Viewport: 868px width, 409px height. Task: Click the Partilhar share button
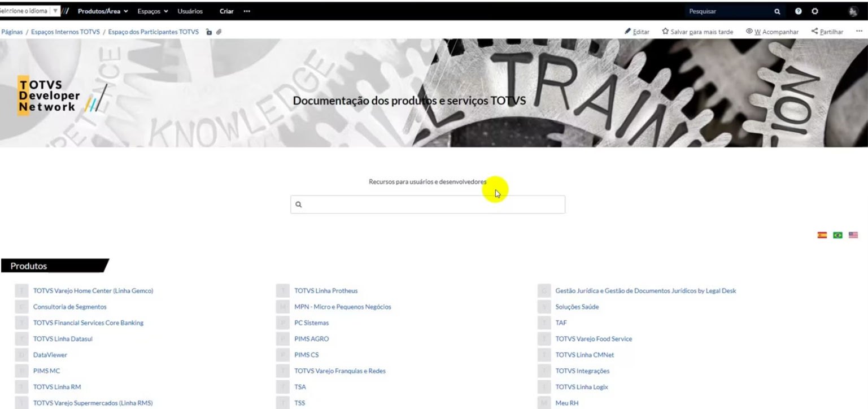pyautogui.click(x=827, y=32)
